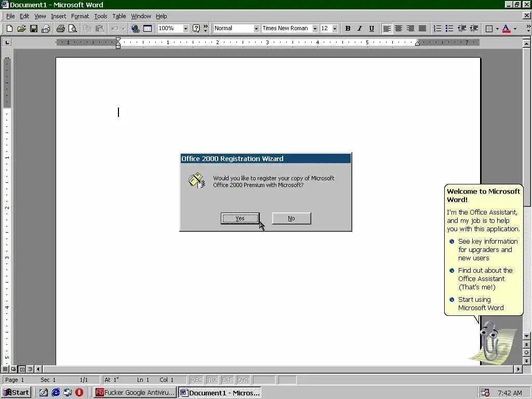Toggle Center paragraph alignment
This screenshot has width=532, height=399.
coord(398,29)
